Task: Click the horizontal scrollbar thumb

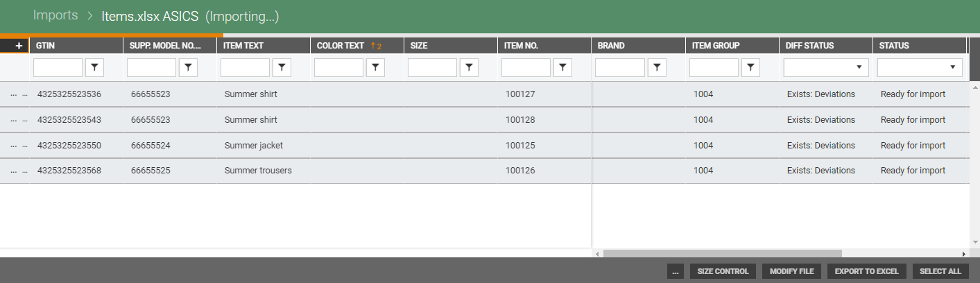Action: click(722, 254)
